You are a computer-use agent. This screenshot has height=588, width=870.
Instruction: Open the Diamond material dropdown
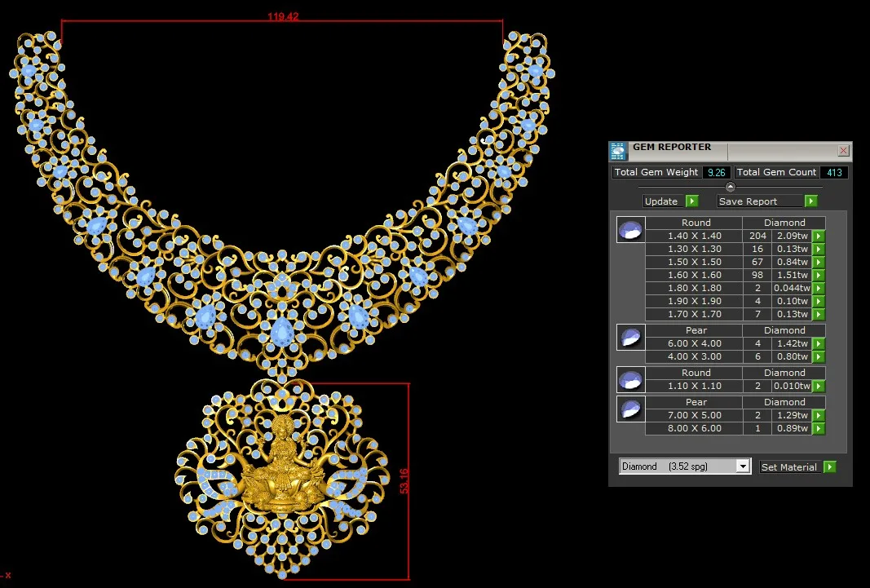click(742, 466)
